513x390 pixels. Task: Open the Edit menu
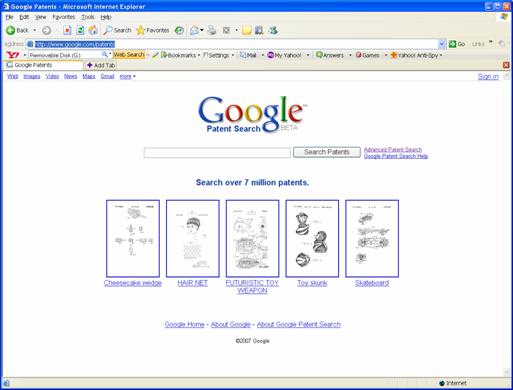(24, 17)
